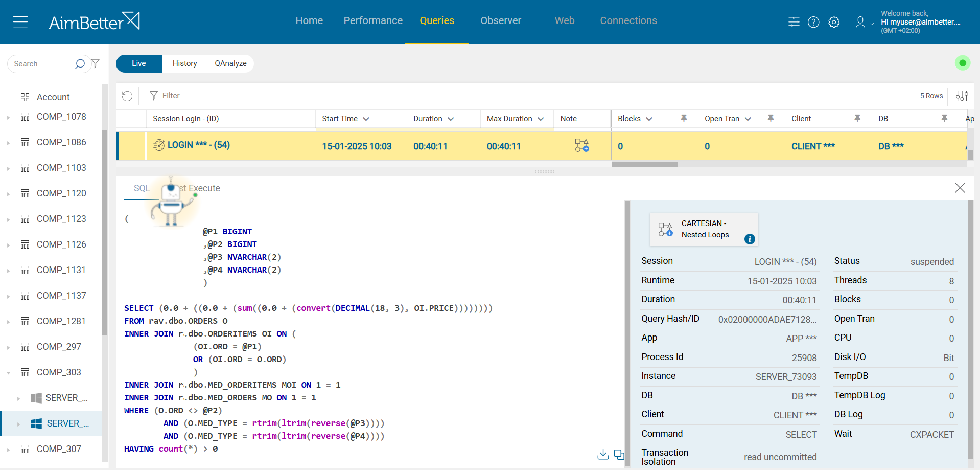
Task: Open the sliders settings icon in header
Action: pyautogui.click(x=794, y=22)
